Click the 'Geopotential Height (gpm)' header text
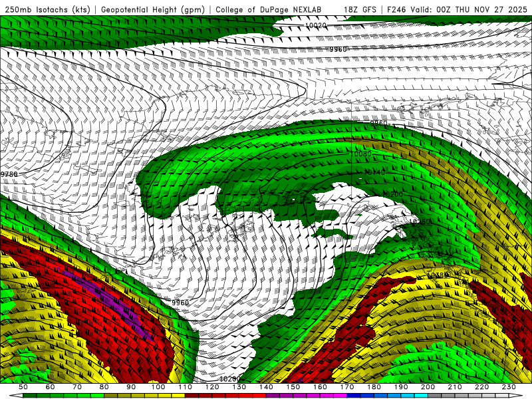The image size is (532, 399). [153, 9]
